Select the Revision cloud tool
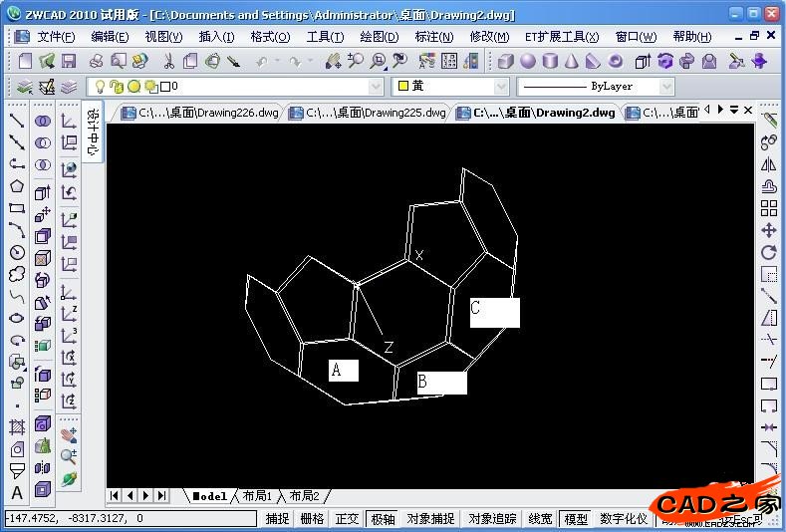The width and height of the screenshot is (786, 532). pyautogui.click(x=17, y=274)
